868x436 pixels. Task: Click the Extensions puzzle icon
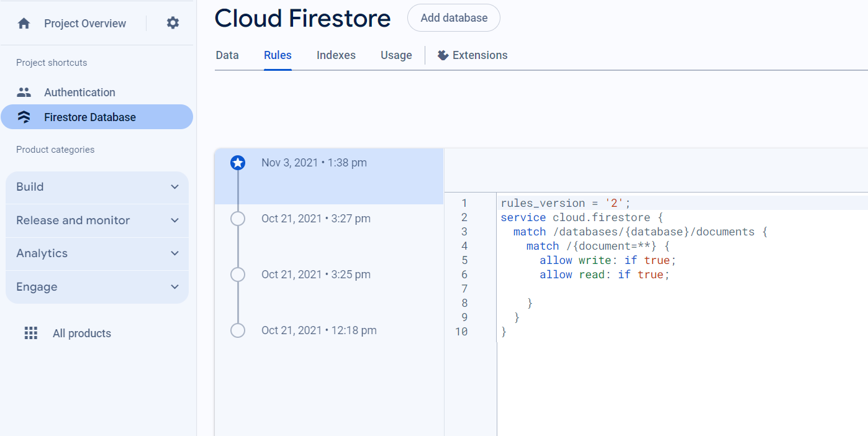443,55
